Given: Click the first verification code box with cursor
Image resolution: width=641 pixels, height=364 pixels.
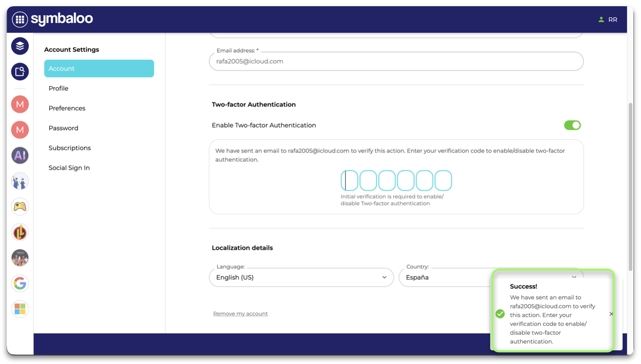Looking at the screenshot, I should click(349, 180).
